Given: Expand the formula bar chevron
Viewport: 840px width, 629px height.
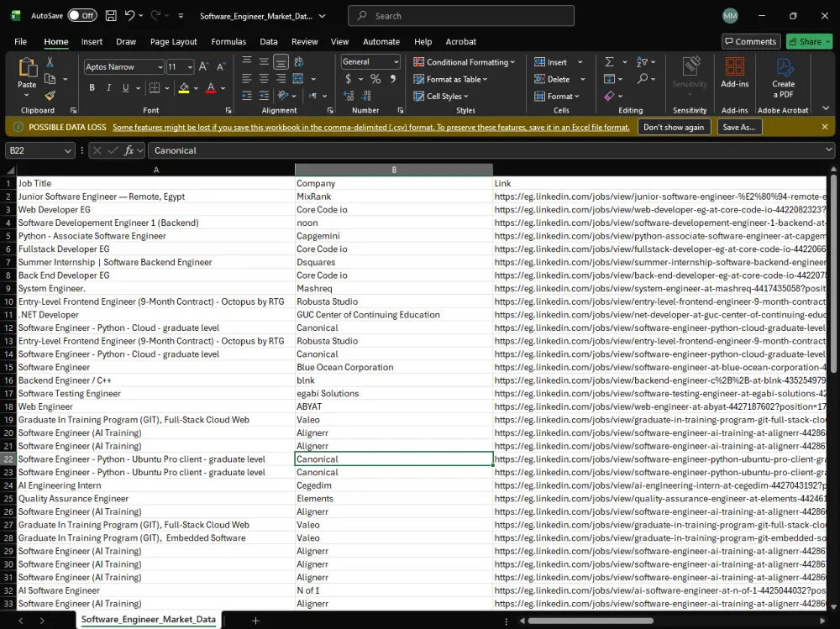Looking at the screenshot, I should click(829, 150).
